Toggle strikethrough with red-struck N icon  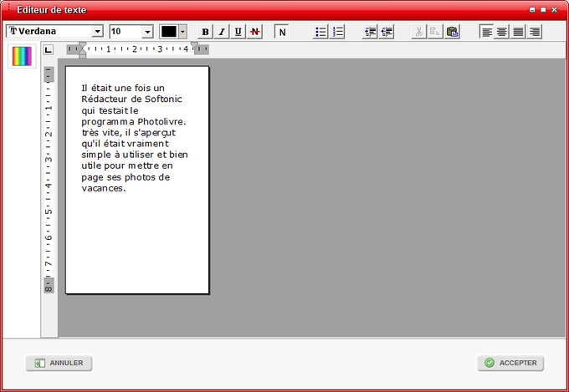pos(254,32)
